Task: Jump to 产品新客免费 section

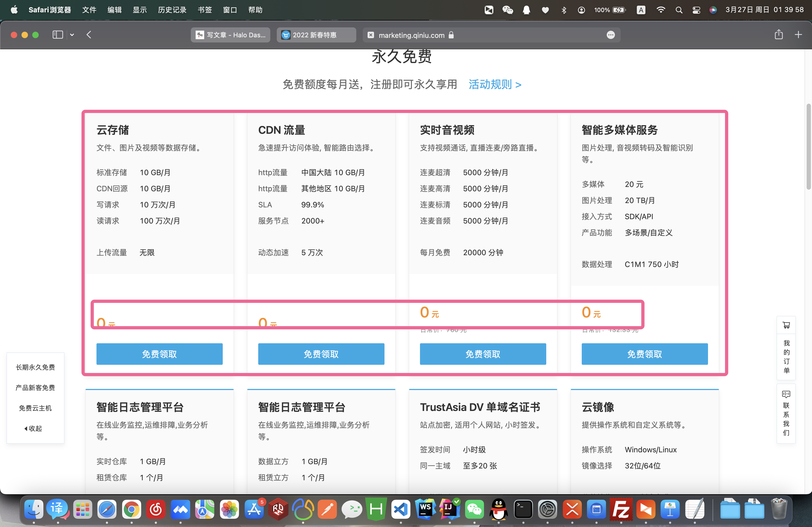Action: point(35,388)
